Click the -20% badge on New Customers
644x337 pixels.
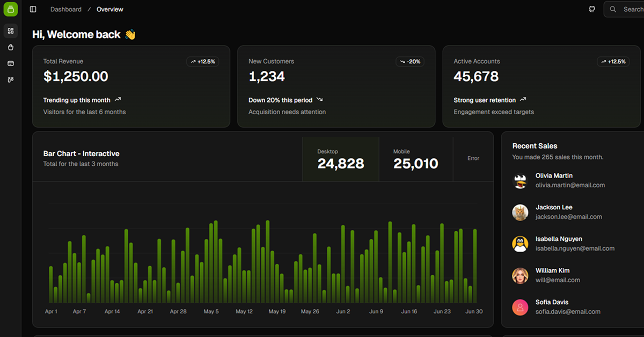[410, 62]
